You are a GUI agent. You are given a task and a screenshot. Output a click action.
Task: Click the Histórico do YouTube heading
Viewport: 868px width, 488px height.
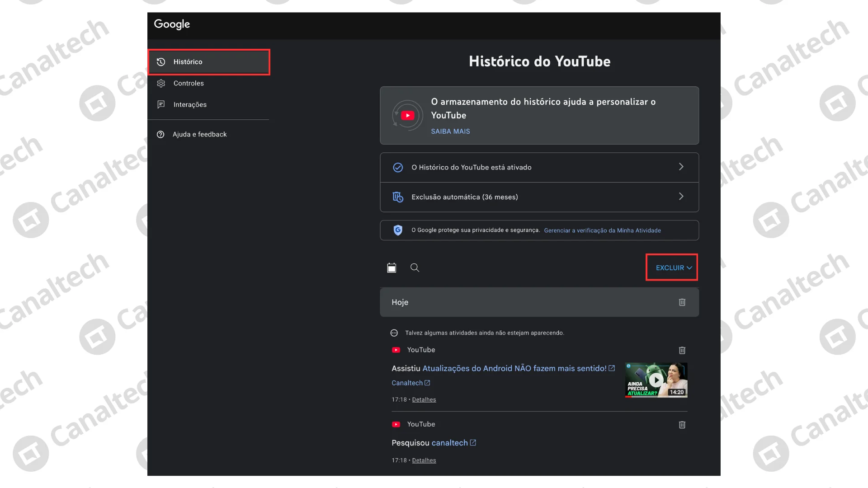coord(539,61)
